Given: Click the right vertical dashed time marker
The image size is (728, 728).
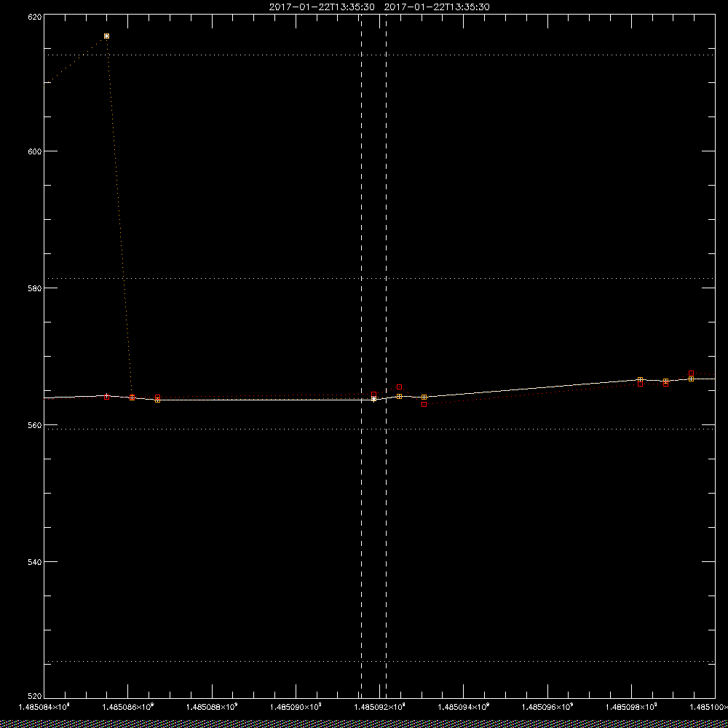Looking at the screenshot, I should (x=387, y=357).
